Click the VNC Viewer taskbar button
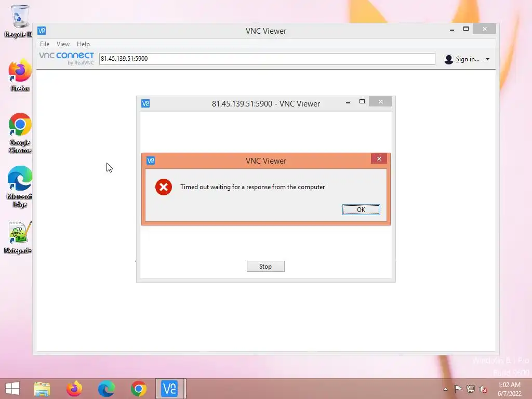The image size is (532, 399). point(170,389)
